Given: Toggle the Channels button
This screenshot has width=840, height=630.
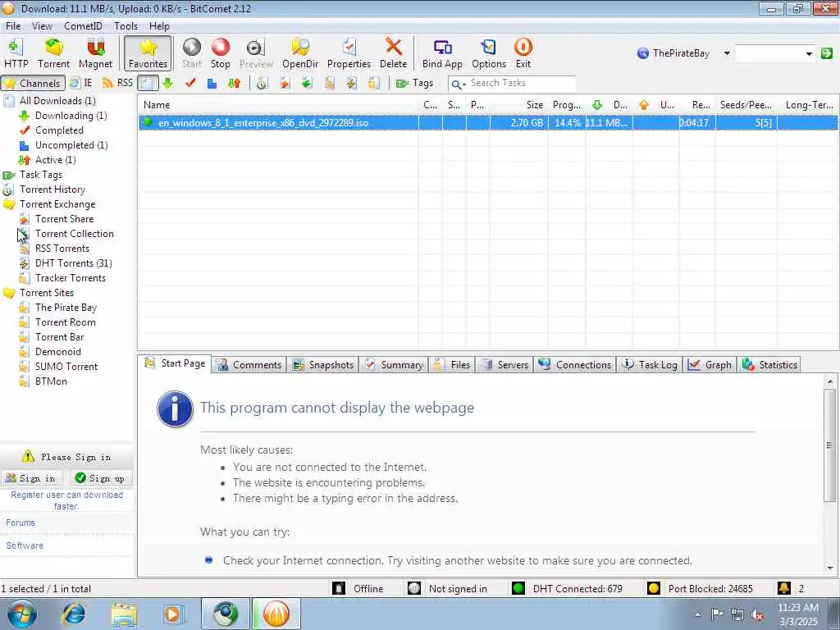Looking at the screenshot, I should [x=33, y=83].
